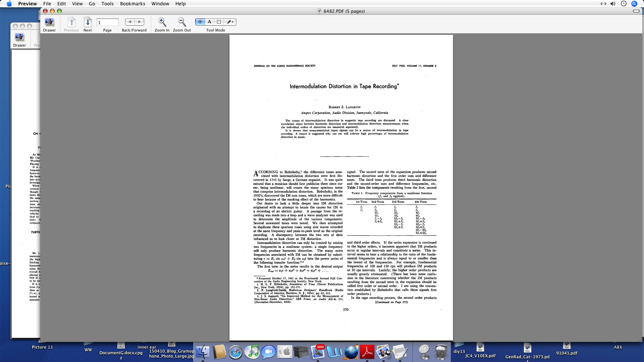Click page number 270 at page bottom

tap(346, 310)
